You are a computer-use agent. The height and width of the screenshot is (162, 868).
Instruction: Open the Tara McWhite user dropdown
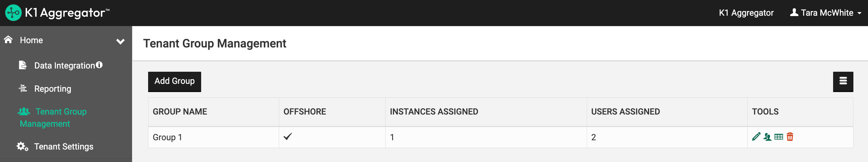[826, 13]
